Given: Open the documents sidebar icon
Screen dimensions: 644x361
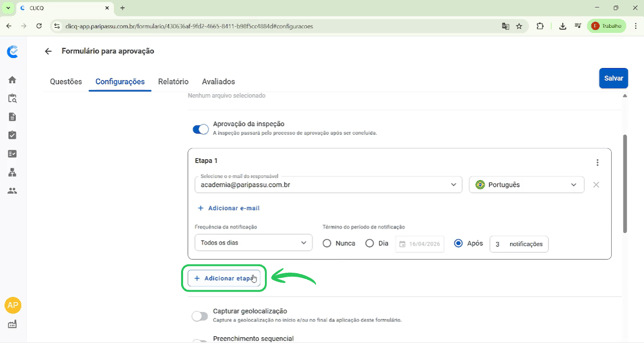Looking at the screenshot, I should coord(12,117).
